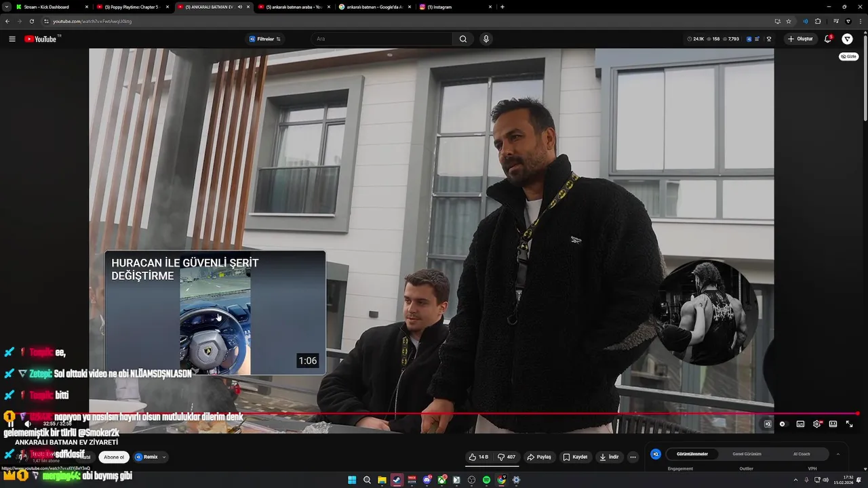Image resolution: width=868 pixels, height=488 pixels.
Task: Go to the YouTube home logo
Action: [41, 39]
